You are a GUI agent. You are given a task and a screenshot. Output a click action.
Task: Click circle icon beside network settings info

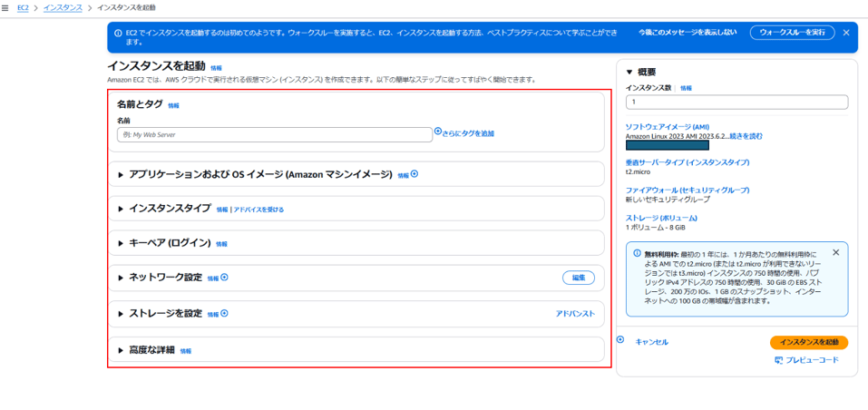pyautogui.click(x=224, y=278)
